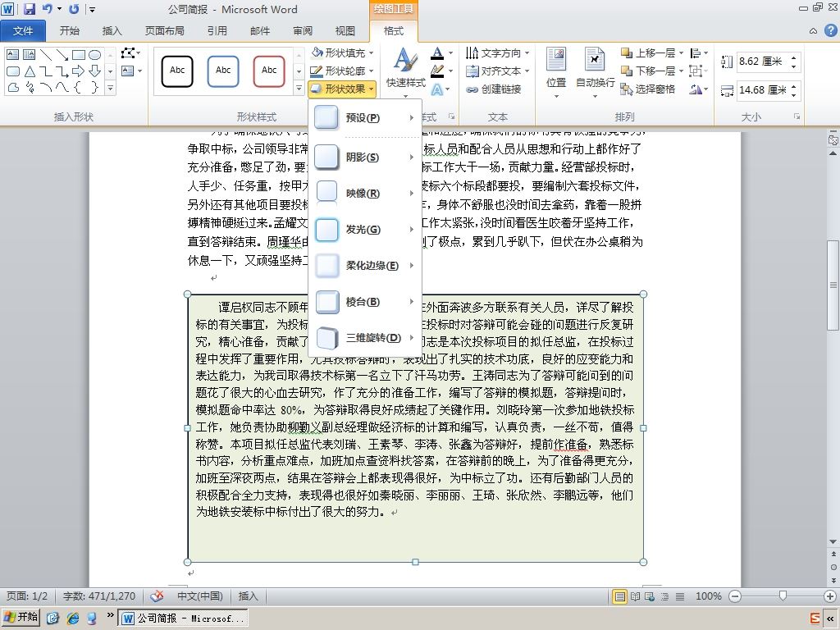Open text effects glowing A button
840x630 pixels.
tap(441, 89)
